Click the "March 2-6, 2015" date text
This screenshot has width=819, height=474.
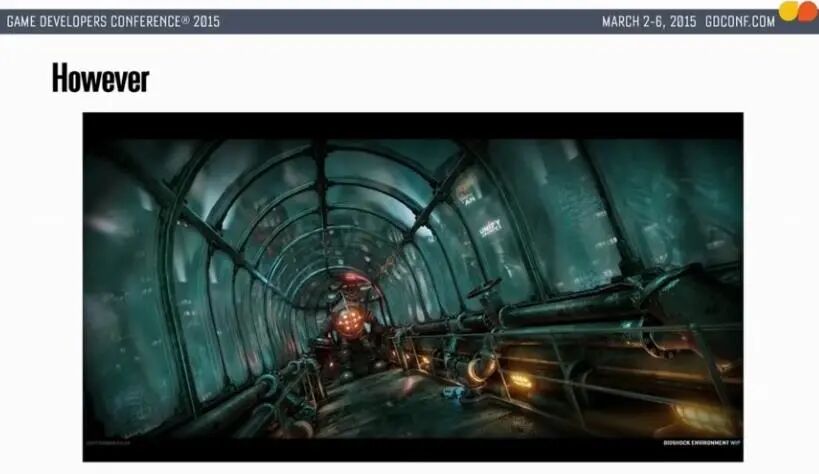[649, 22]
